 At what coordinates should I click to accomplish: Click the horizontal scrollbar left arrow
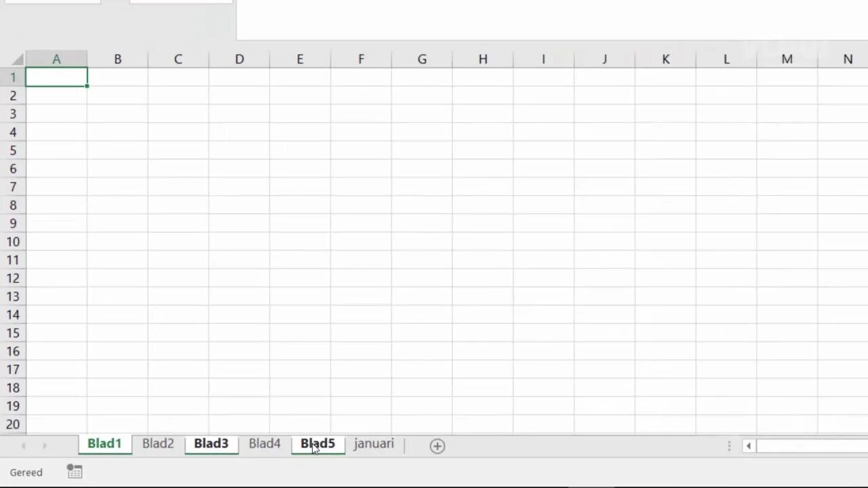pyautogui.click(x=749, y=446)
